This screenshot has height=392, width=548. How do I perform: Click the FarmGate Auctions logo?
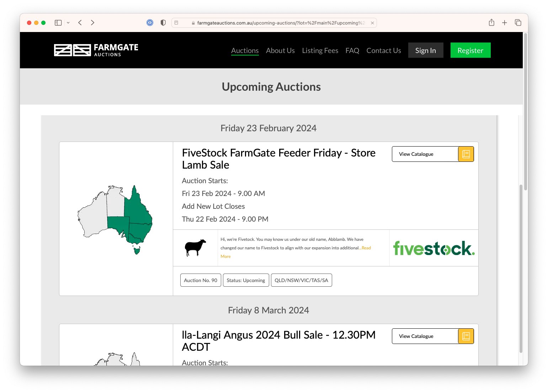95,50
